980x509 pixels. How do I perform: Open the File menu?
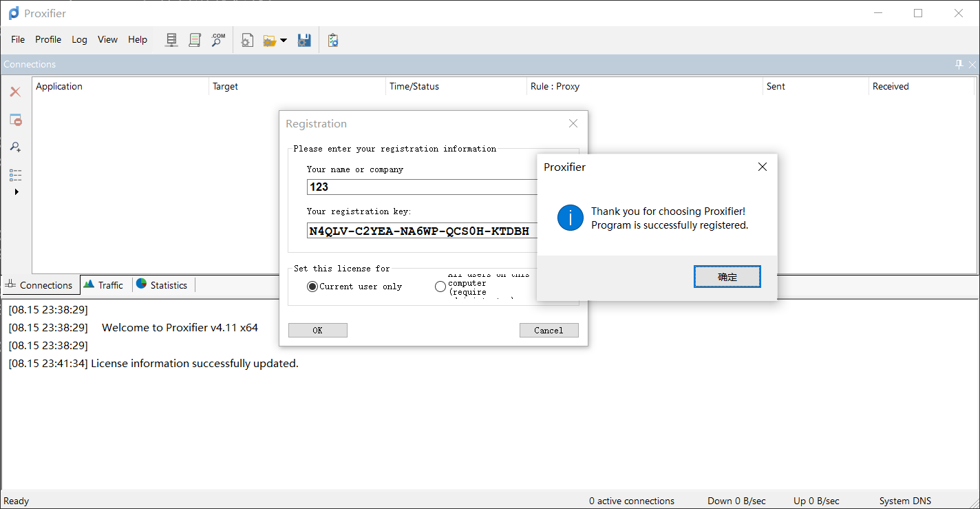point(18,39)
